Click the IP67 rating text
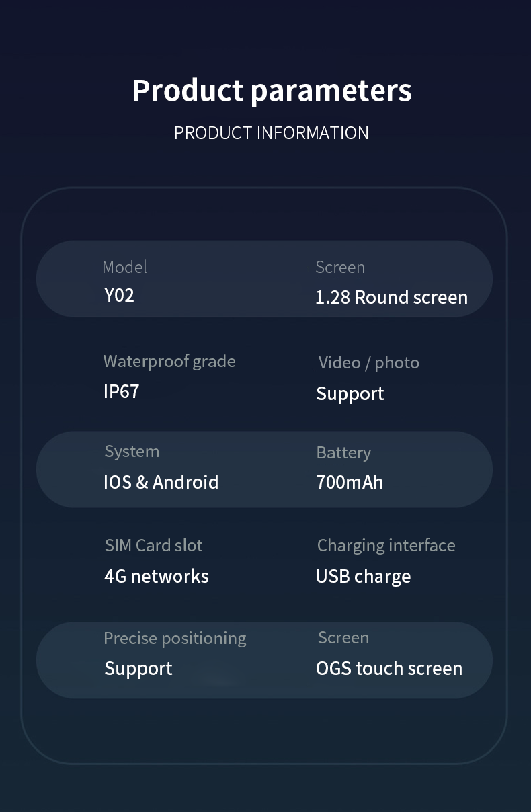Image resolution: width=531 pixels, height=812 pixels. click(x=121, y=391)
